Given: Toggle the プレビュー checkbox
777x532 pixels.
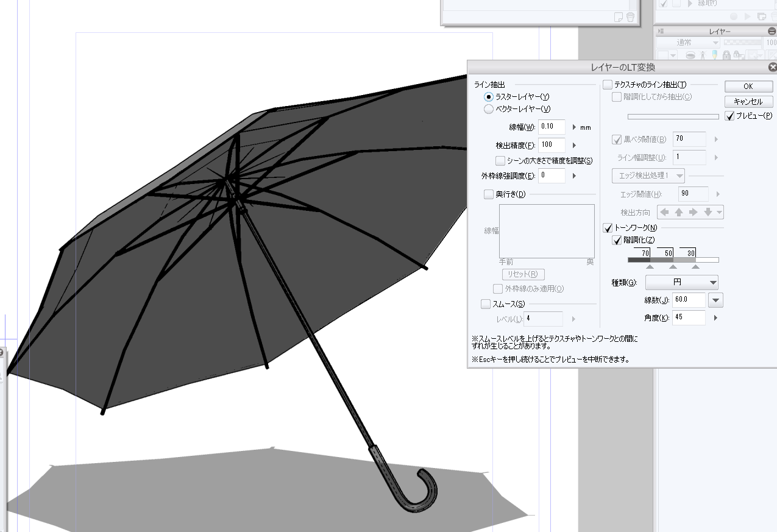Looking at the screenshot, I should (730, 116).
